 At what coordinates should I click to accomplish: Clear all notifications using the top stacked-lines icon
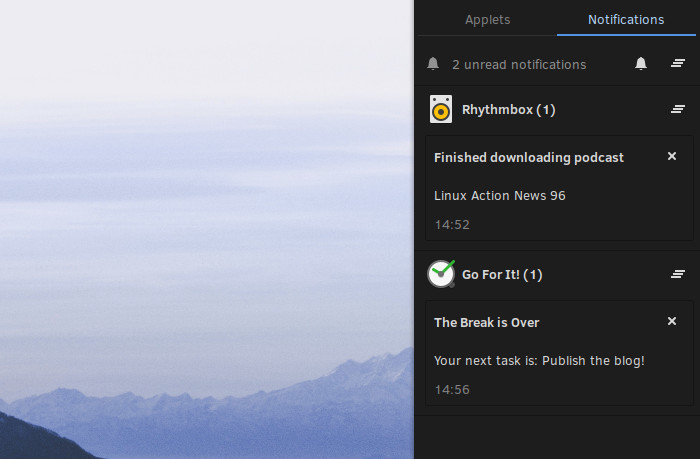(678, 64)
